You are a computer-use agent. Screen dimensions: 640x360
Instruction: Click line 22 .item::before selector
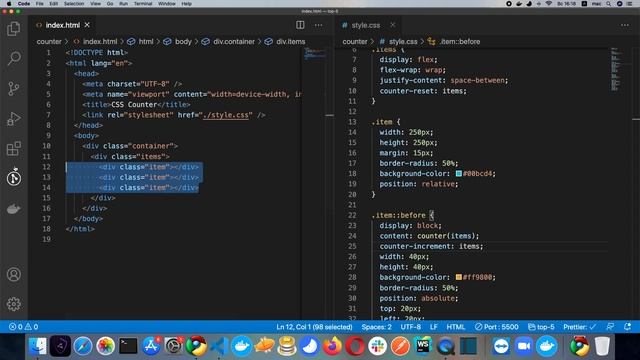[x=398, y=215]
